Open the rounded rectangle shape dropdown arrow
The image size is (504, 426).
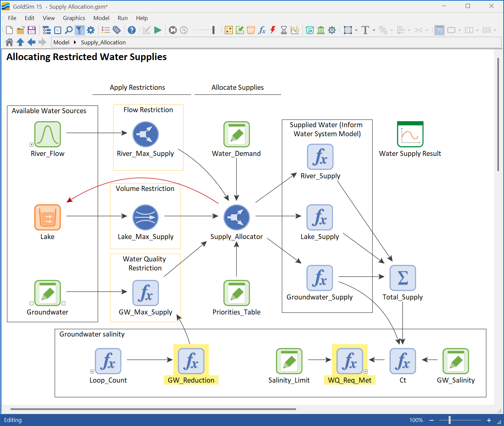pyautogui.click(x=460, y=30)
